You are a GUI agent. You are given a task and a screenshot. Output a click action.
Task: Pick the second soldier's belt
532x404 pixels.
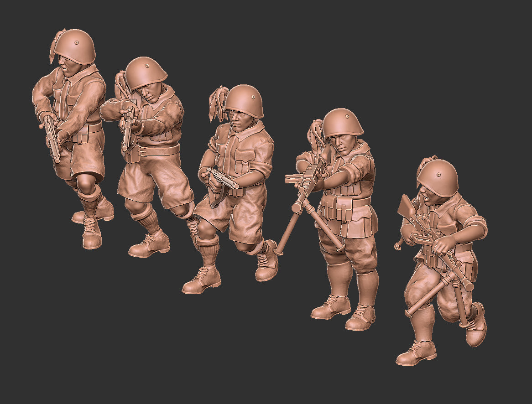(x=155, y=150)
